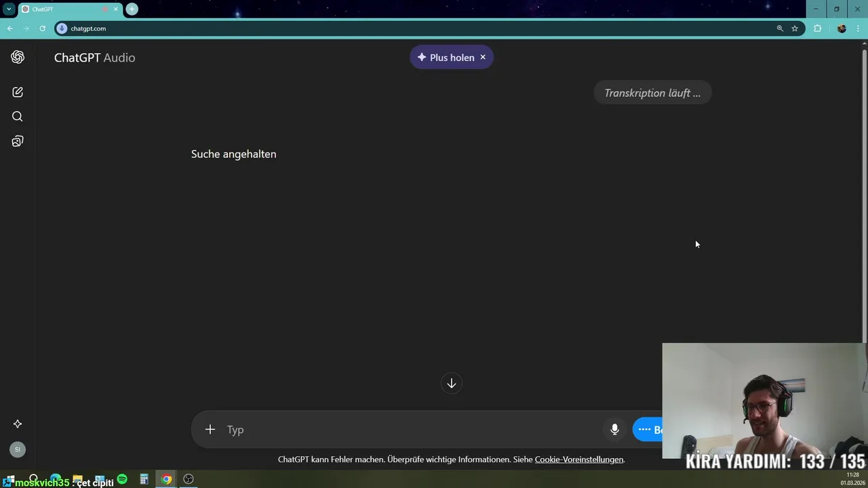This screenshot has width=868, height=488.
Task: Minimize the Chrome window
Action: [816, 9]
